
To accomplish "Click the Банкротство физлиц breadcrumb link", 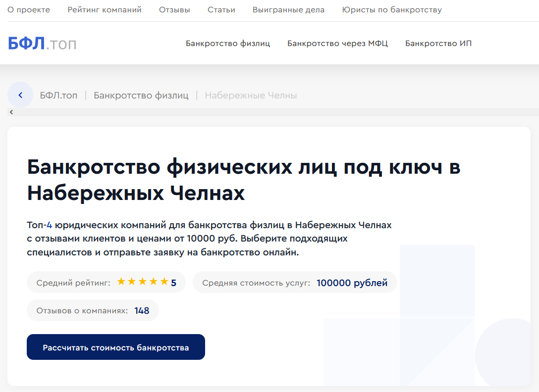I will [x=141, y=95].
